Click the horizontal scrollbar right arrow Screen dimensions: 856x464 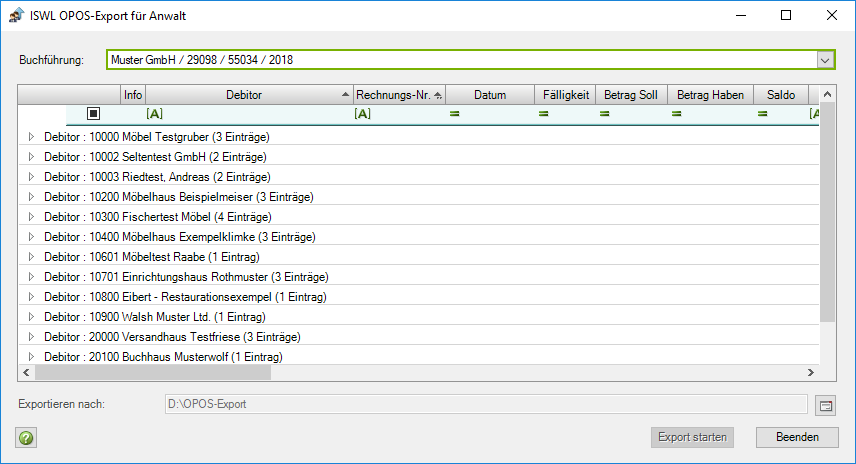click(x=811, y=372)
